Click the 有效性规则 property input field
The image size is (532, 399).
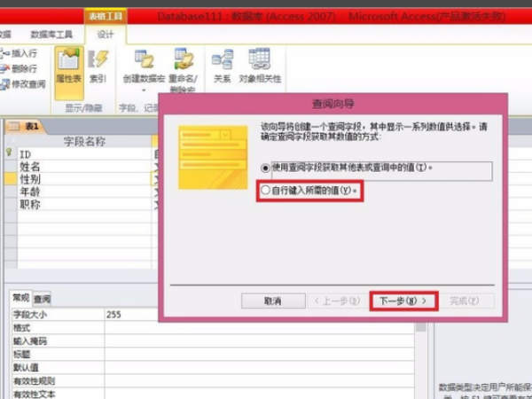point(260,380)
